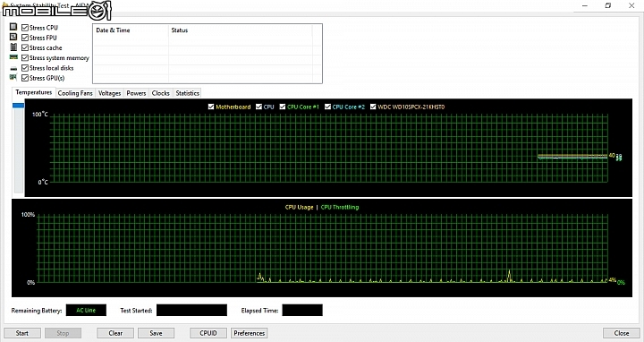Uncheck WDC WD10SPCX drive temperature
The image size is (644, 342).
tap(373, 107)
